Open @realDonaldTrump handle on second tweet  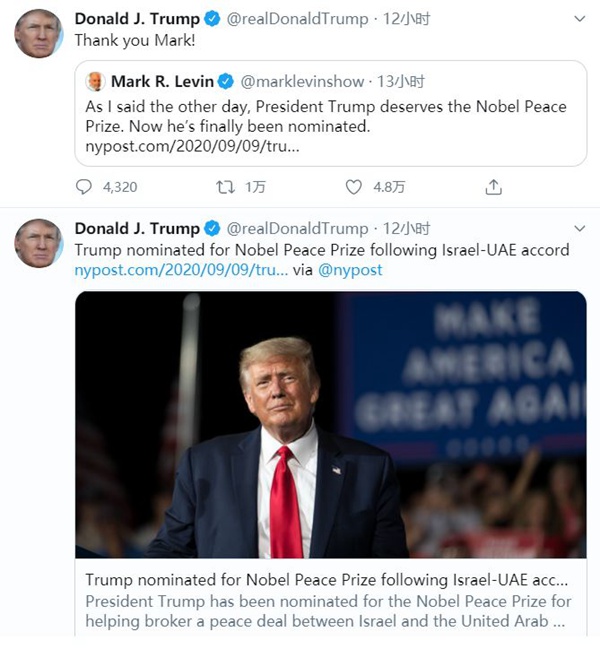297,228
